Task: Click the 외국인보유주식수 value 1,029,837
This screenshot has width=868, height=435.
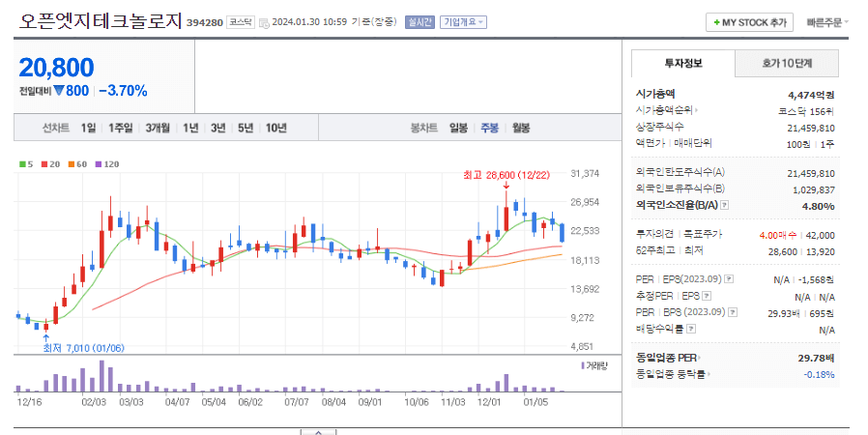Action: pos(814,189)
